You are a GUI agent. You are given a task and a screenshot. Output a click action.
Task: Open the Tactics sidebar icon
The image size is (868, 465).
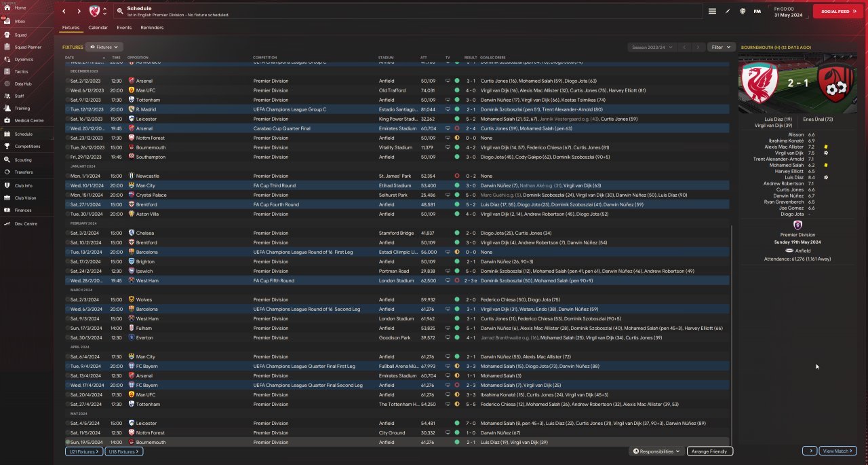pos(6,71)
